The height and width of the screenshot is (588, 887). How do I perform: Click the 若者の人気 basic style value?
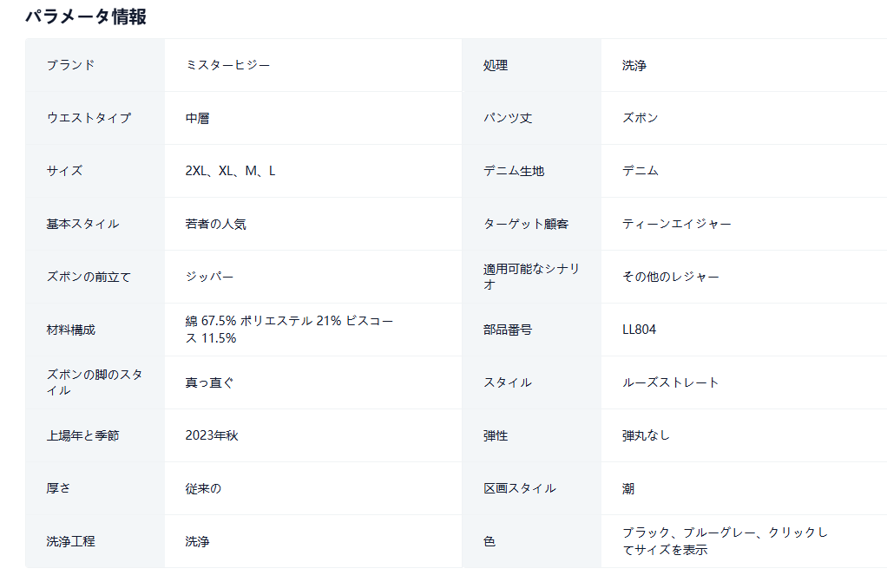215,224
